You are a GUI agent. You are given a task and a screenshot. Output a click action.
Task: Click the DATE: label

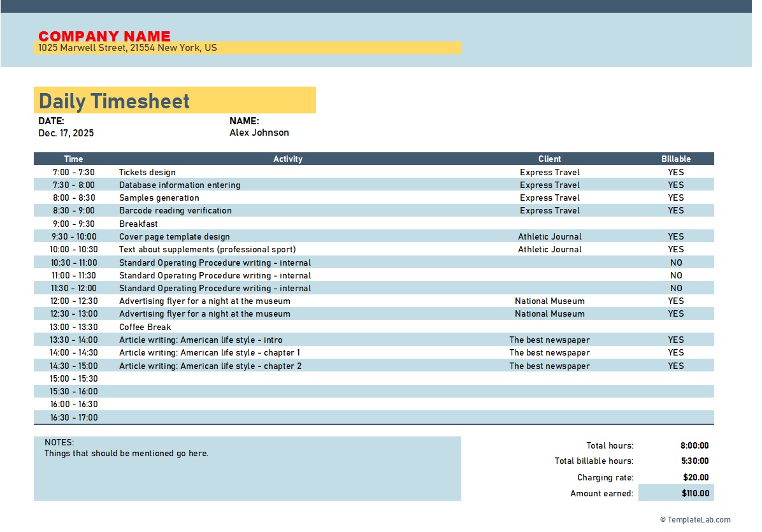coord(51,121)
